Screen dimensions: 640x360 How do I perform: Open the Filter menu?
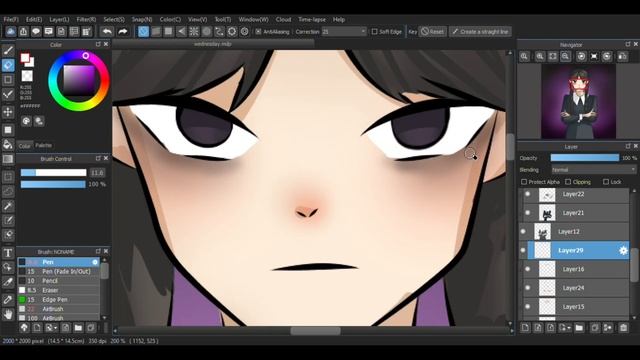coord(86,20)
